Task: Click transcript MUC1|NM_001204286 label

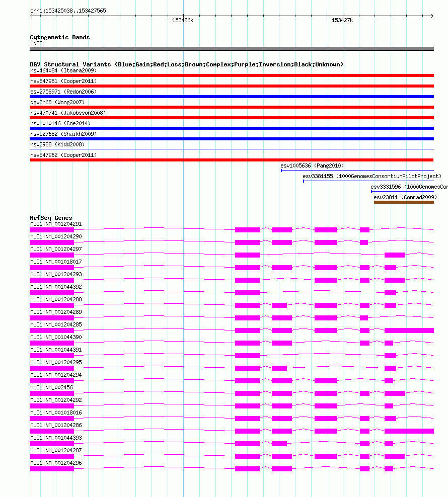Action: point(56,426)
